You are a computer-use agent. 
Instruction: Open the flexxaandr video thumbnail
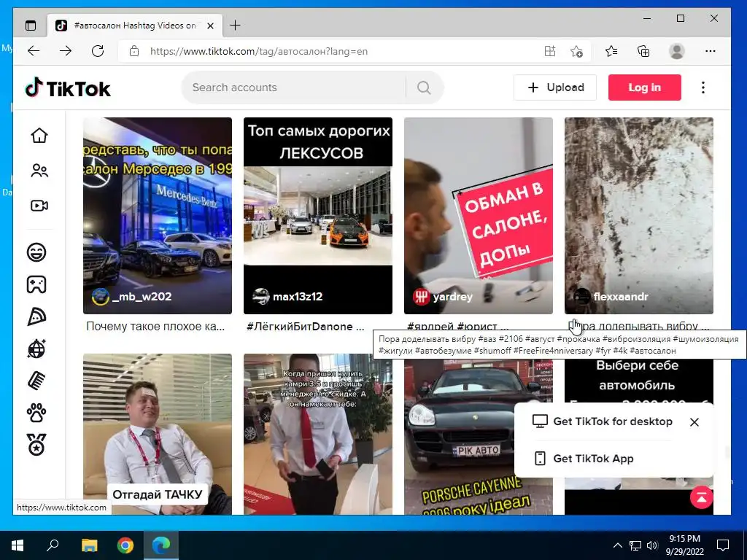pyautogui.click(x=639, y=216)
